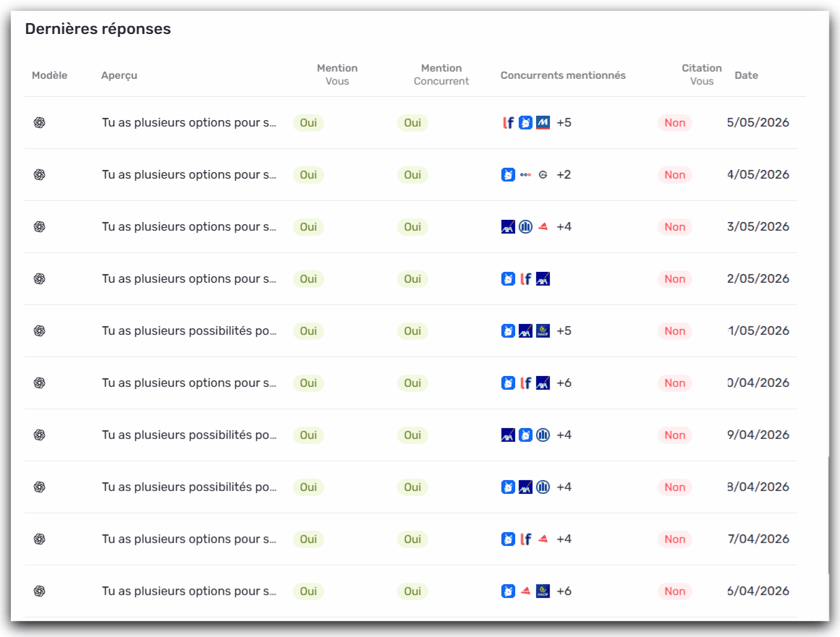
Task: Click the '+2' competitor count in the 4/05/2026 row
Action: pyautogui.click(x=564, y=174)
